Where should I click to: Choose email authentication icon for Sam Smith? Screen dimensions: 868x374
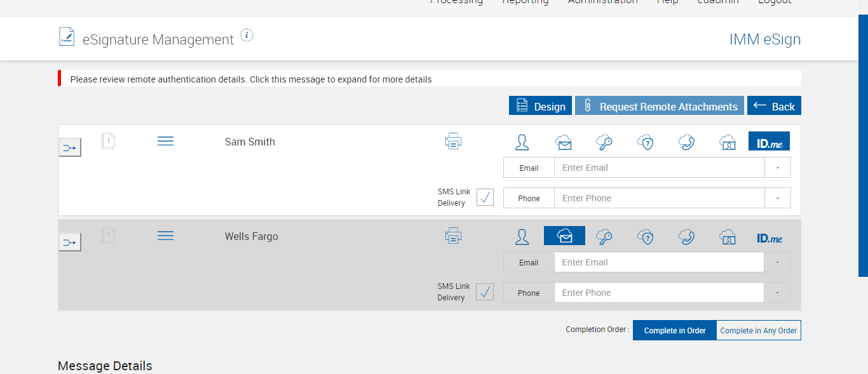pyautogui.click(x=564, y=142)
